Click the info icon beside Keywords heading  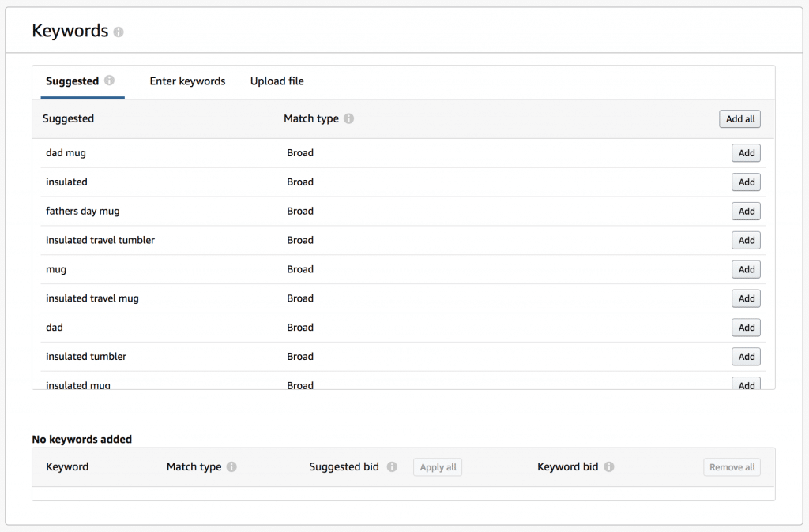click(119, 32)
